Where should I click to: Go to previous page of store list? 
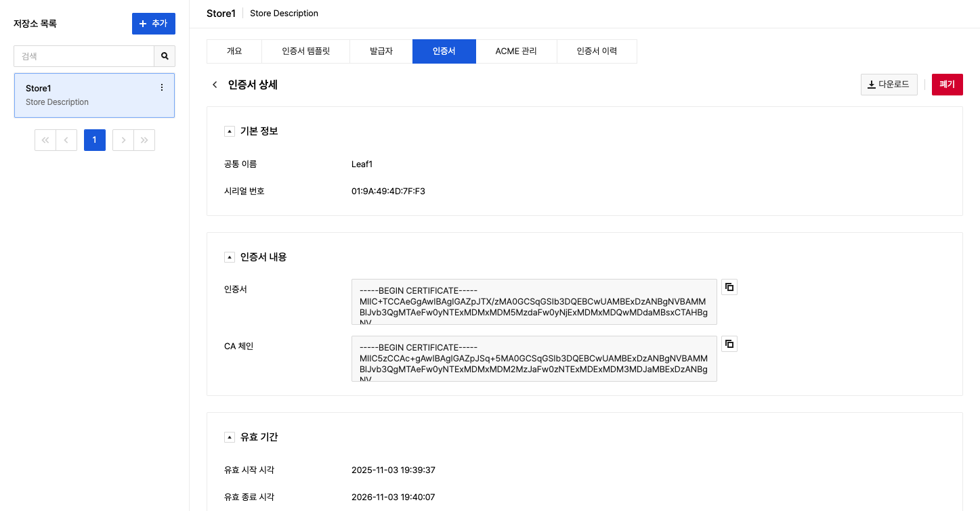click(66, 140)
